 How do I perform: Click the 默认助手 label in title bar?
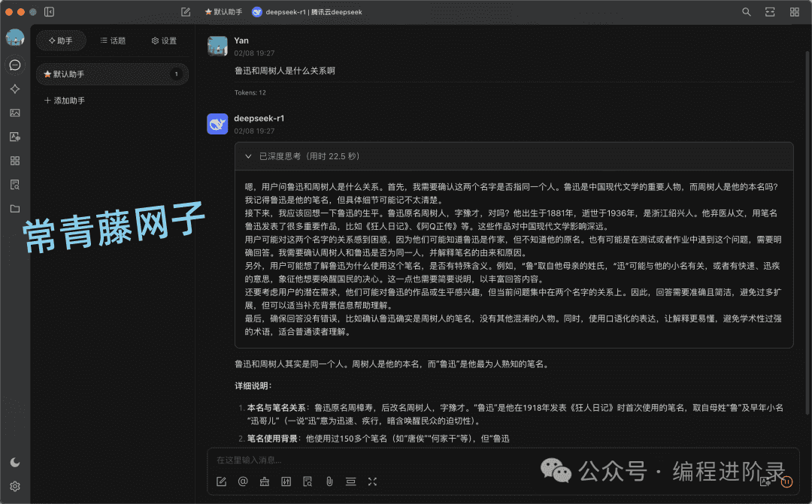point(223,12)
